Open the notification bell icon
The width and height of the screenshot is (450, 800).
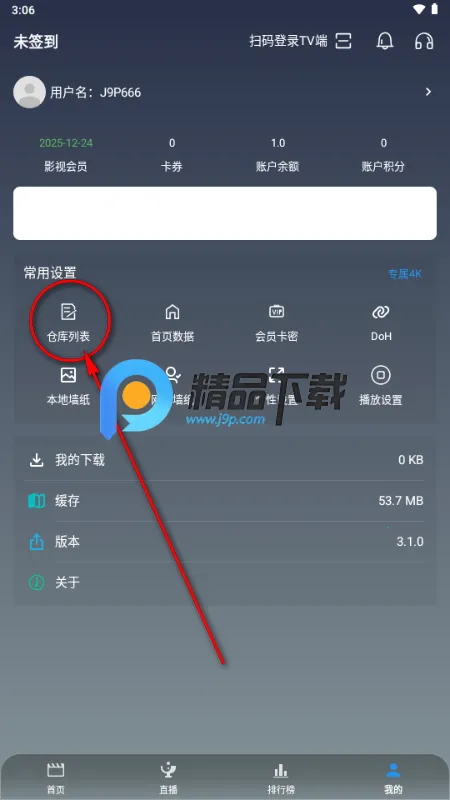point(385,41)
